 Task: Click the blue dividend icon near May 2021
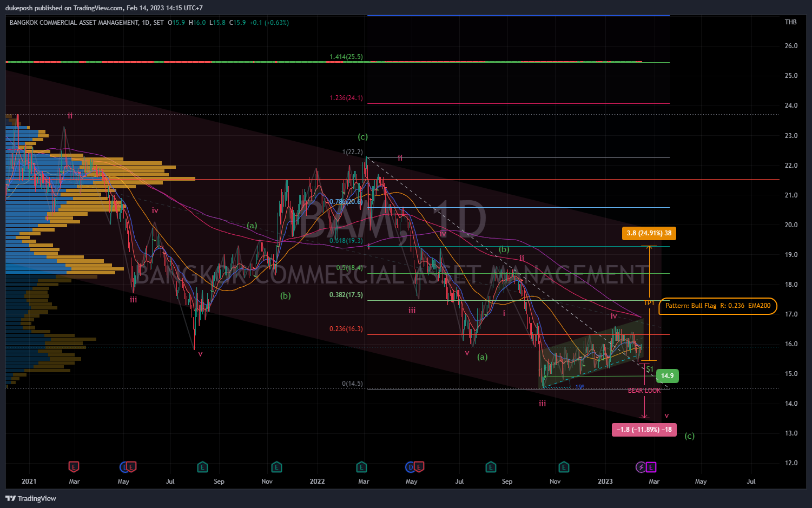[124, 466]
